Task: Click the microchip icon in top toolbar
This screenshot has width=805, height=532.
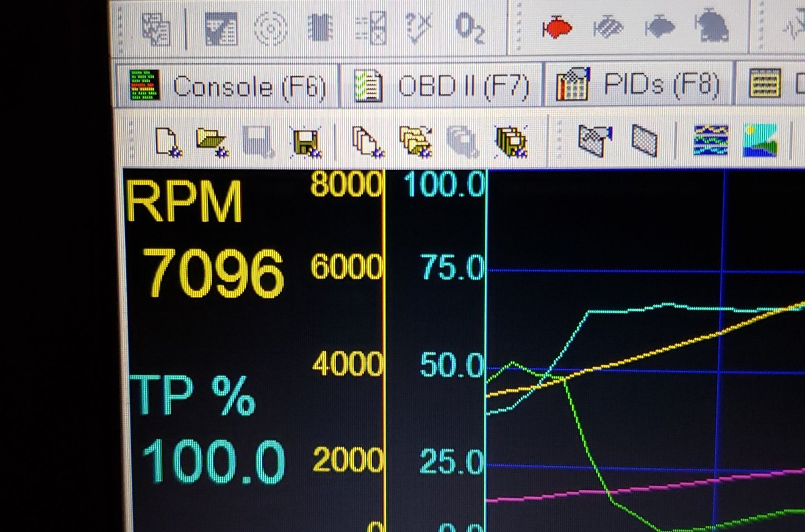Action: click(x=320, y=28)
